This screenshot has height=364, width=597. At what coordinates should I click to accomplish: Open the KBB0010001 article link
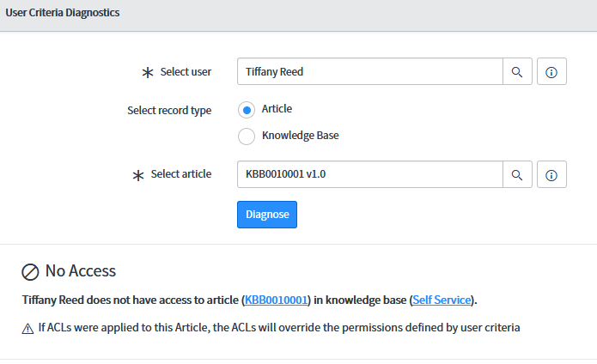(x=276, y=300)
